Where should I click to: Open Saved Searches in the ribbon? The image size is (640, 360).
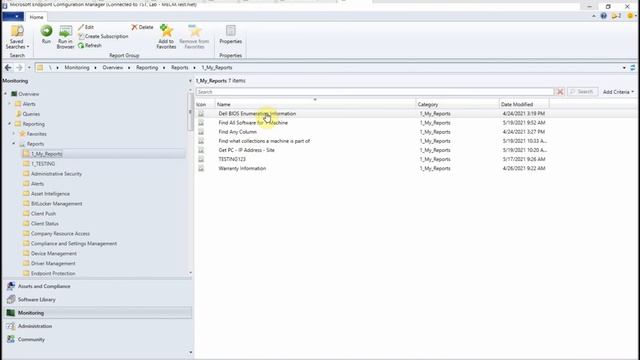click(x=17, y=37)
